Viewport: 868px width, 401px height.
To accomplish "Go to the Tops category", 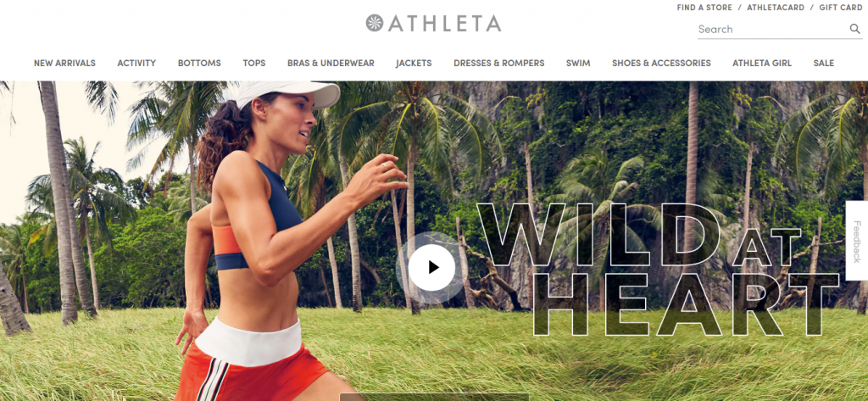I will point(254,63).
